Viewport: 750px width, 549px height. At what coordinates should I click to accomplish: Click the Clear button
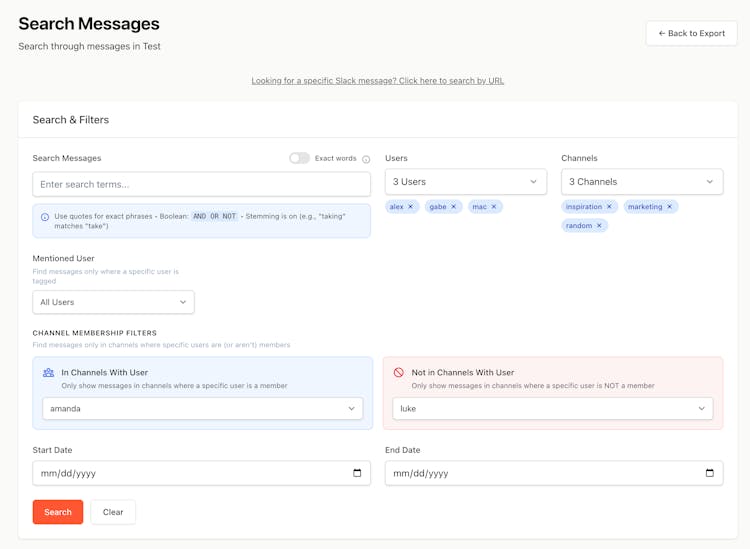pos(113,512)
